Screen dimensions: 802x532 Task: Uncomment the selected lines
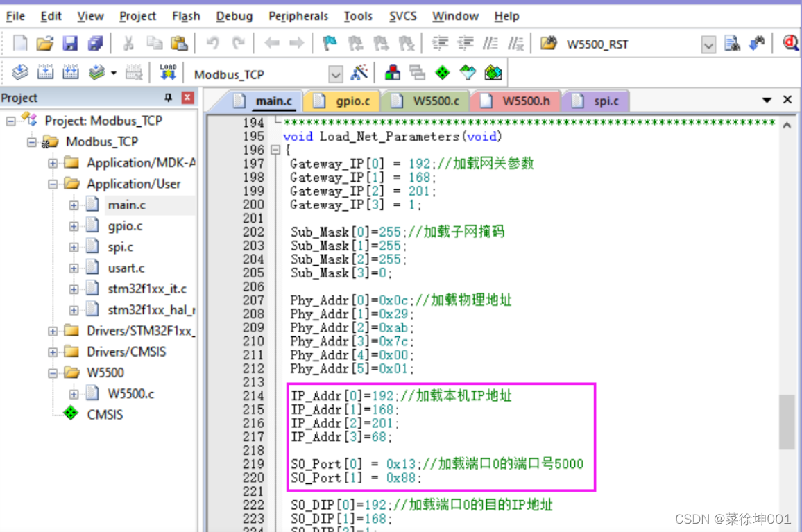point(515,44)
